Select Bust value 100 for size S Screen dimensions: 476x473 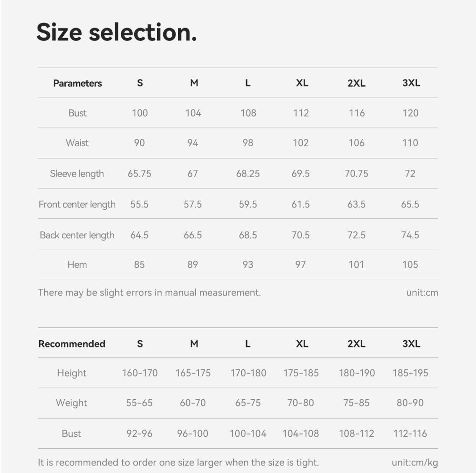pyautogui.click(x=139, y=113)
